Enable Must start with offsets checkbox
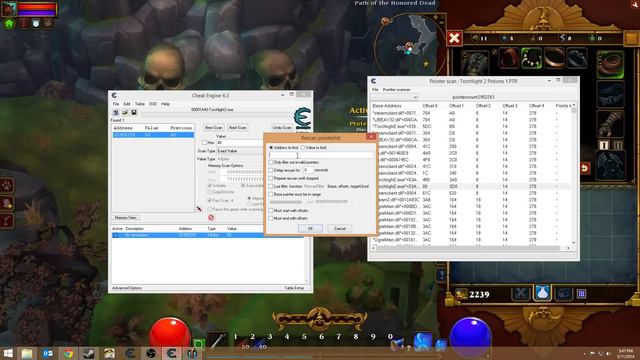 coord(271,211)
